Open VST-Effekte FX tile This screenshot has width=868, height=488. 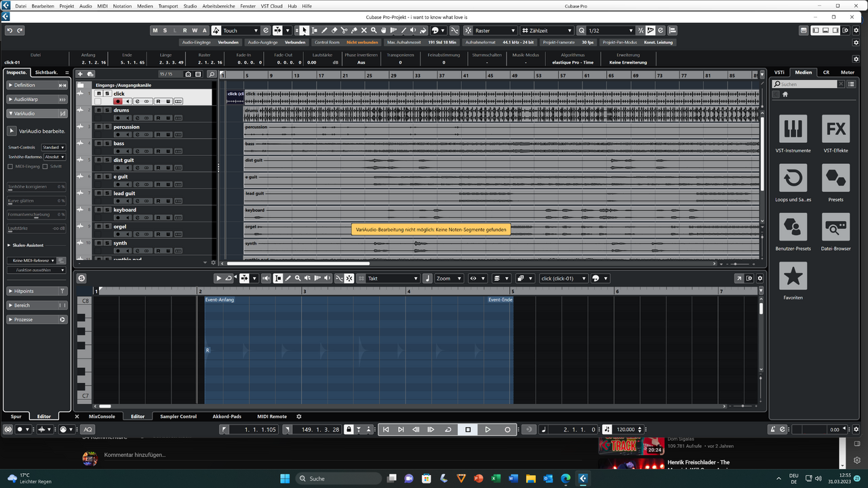pos(835,129)
